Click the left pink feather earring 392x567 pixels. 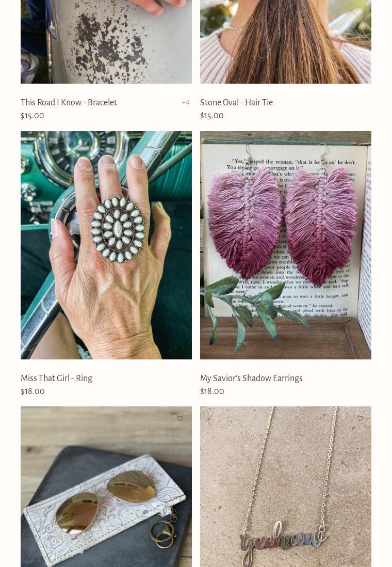tap(245, 223)
